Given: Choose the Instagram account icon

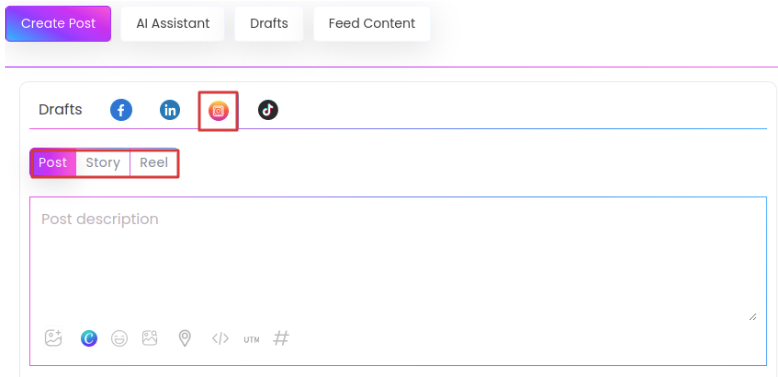Looking at the screenshot, I should tap(218, 111).
